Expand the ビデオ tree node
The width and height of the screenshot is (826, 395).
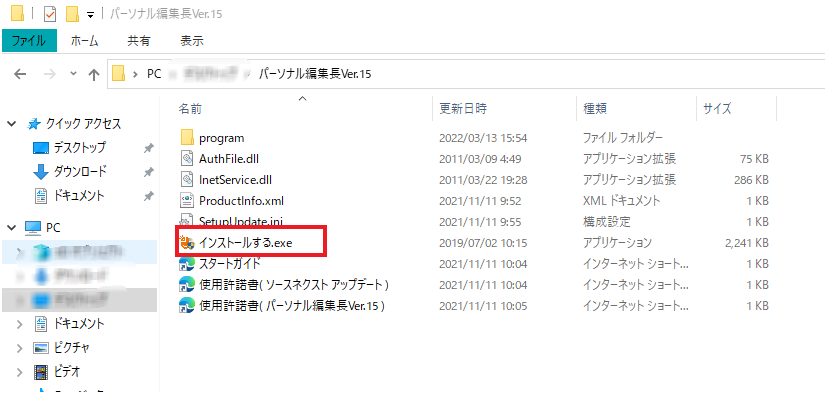pyautogui.click(x=19, y=372)
